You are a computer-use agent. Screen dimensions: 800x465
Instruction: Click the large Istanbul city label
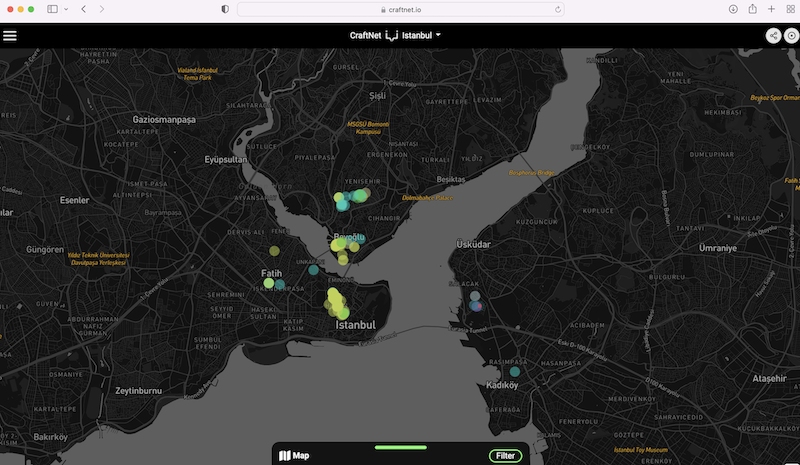(x=356, y=325)
